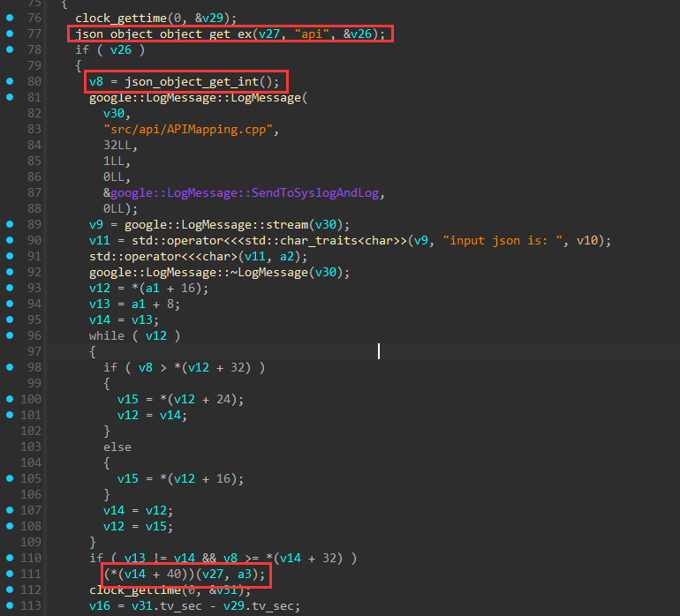
Task: Toggle breakpoint dot on line 98
Action: (10, 367)
